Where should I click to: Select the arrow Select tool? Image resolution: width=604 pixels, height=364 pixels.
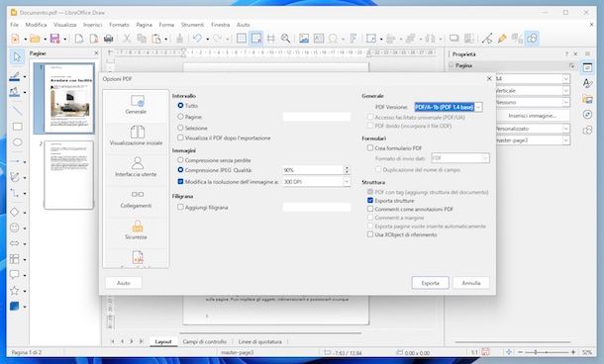pyautogui.click(x=17, y=57)
